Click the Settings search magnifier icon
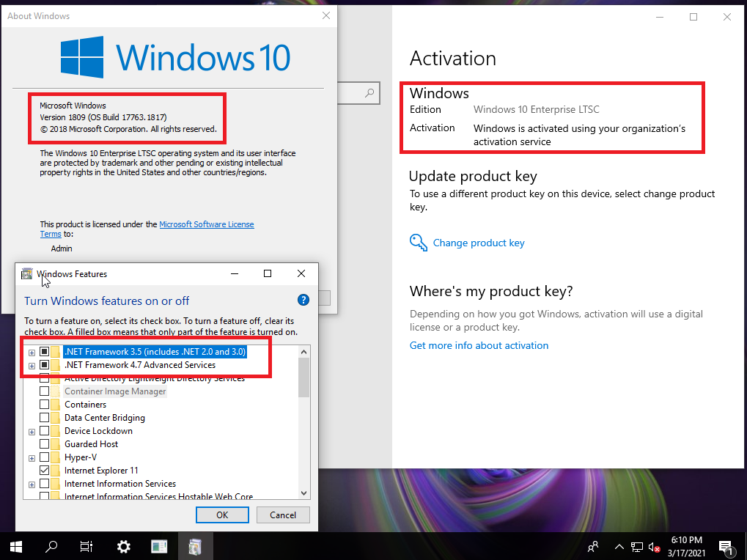This screenshot has width=747, height=560. tap(369, 93)
